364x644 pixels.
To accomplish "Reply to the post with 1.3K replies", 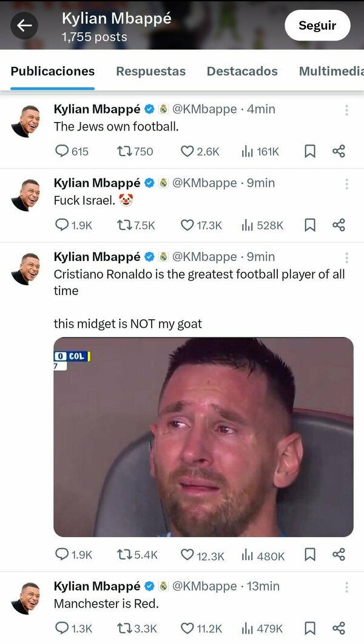I will pyautogui.click(x=62, y=628).
